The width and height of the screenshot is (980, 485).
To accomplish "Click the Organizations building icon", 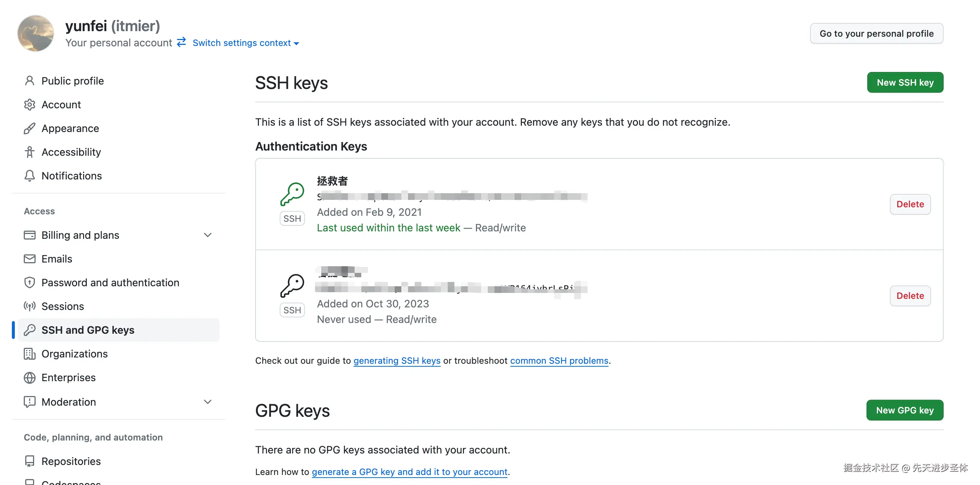I will tap(29, 354).
